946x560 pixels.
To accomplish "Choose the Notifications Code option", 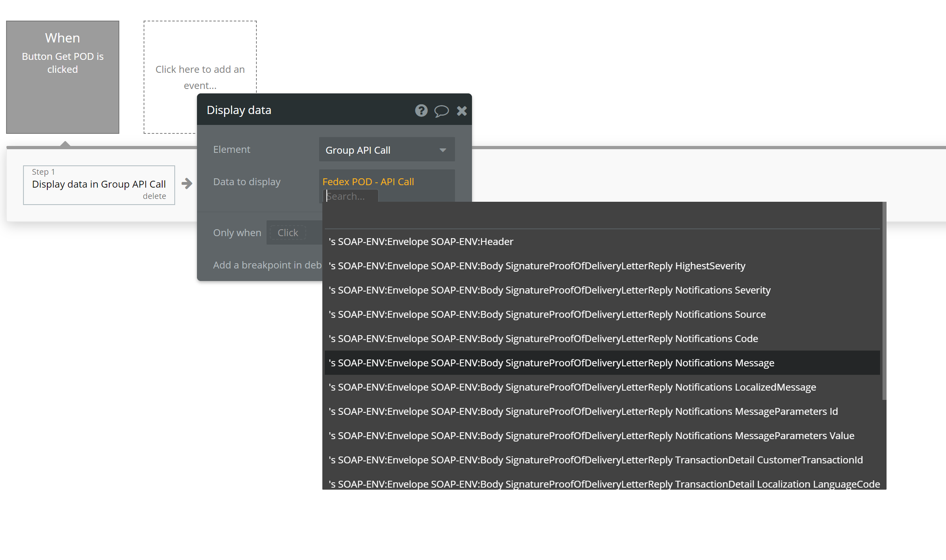I will [x=543, y=339].
